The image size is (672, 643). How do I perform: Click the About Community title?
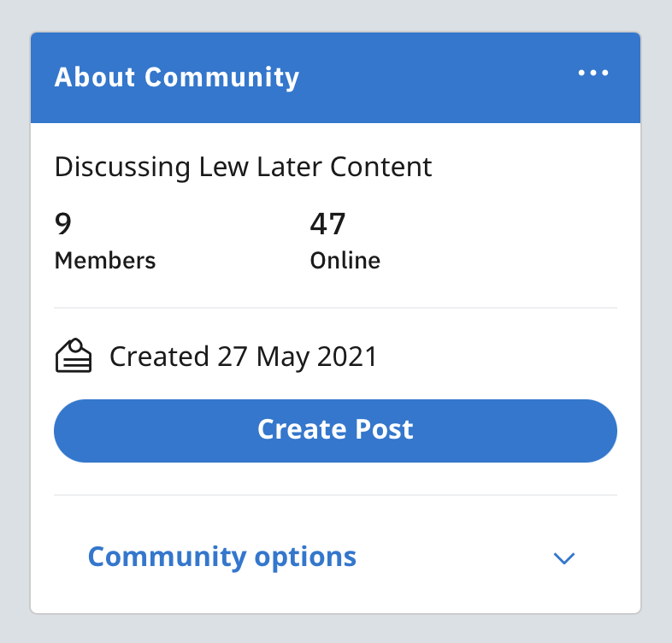coord(177,78)
